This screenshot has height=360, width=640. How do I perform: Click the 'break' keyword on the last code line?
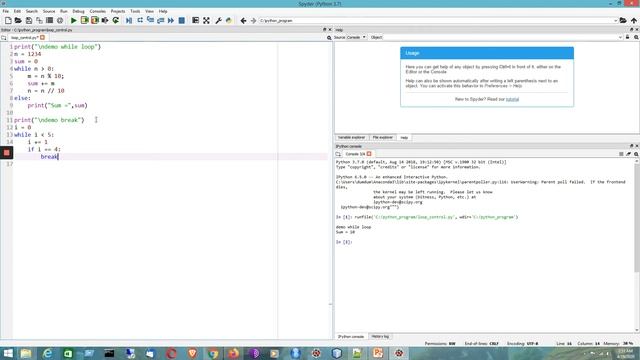(x=49, y=157)
